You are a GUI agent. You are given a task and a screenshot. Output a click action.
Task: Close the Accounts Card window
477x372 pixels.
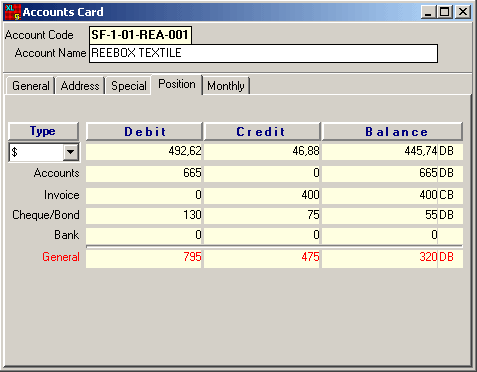tap(463, 12)
